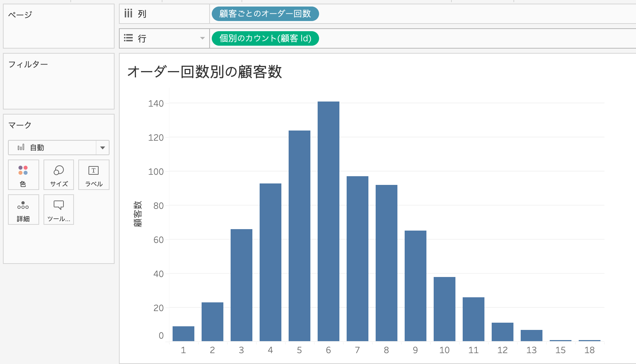Image resolution: width=636 pixels, height=364 pixels.
Task: Click the automatic mark type icon
Action: tap(21, 147)
